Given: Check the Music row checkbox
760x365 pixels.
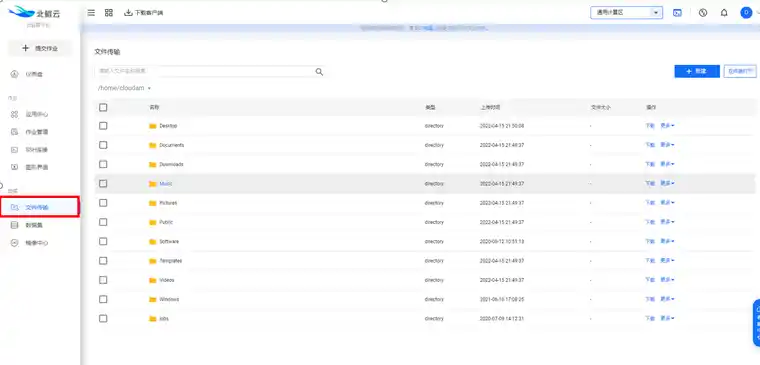Looking at the screenshot, I should pos(103,184).
